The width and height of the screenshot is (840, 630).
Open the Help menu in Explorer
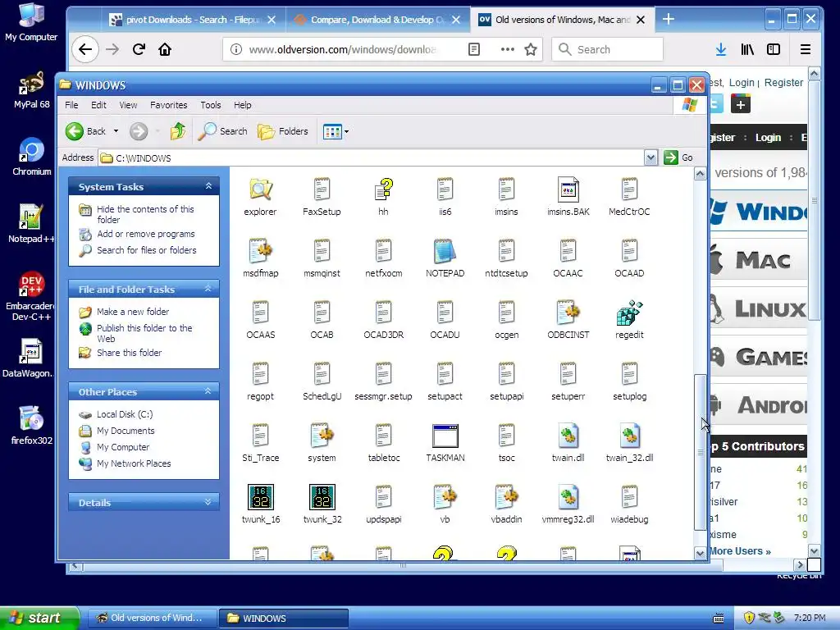point(242,105)
